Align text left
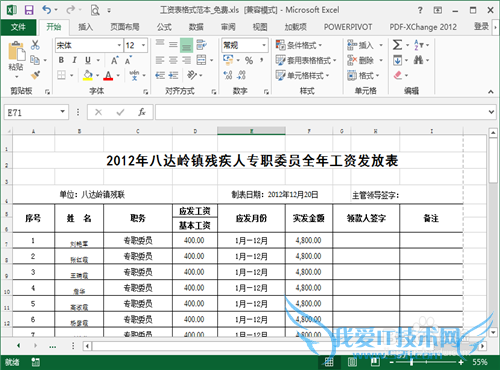The height and width of the screenshot is (370, 500). tap(160, 60)
